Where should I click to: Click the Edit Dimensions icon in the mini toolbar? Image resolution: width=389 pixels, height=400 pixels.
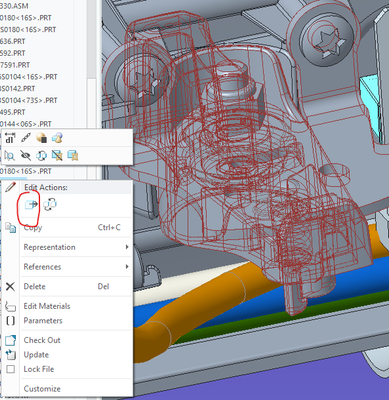tap(9, 138)
